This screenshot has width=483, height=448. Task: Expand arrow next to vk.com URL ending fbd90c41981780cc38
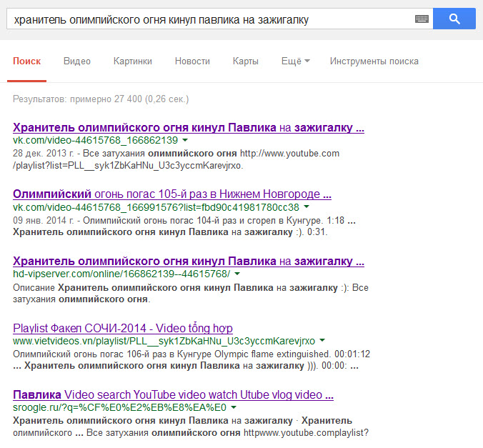(x=307, y=206)
